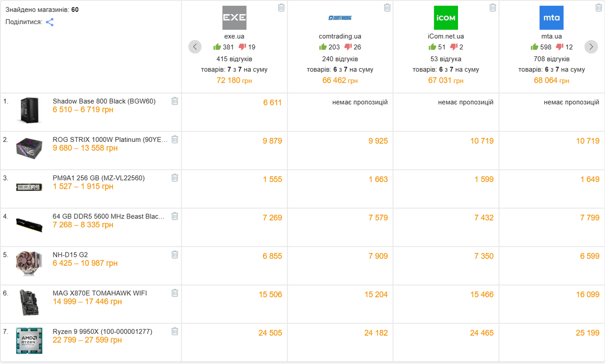Click MAG X870E motherboard thumbnail
Screen dimensions: 605x364
[29, 303]
